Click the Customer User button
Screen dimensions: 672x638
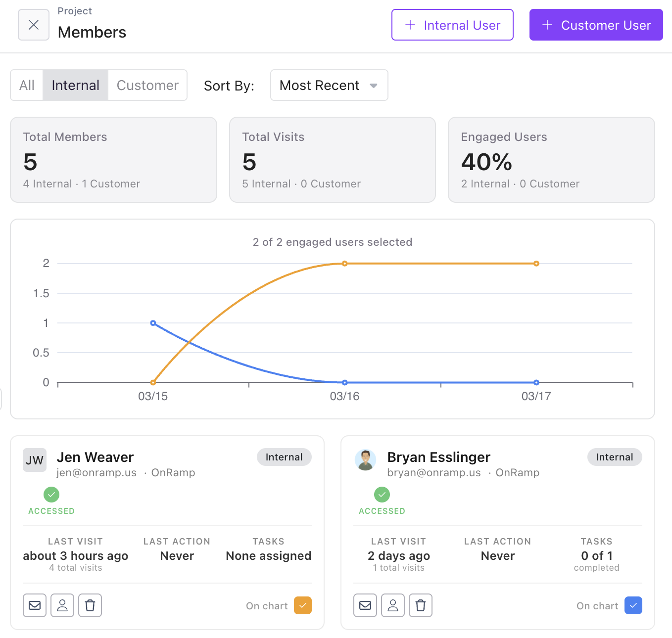pos(596,25)
